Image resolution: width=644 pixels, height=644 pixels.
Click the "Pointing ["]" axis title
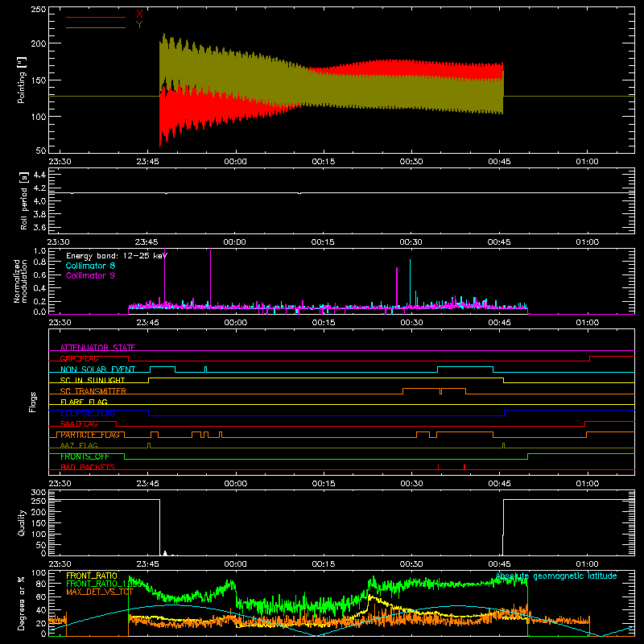[22, 80]
